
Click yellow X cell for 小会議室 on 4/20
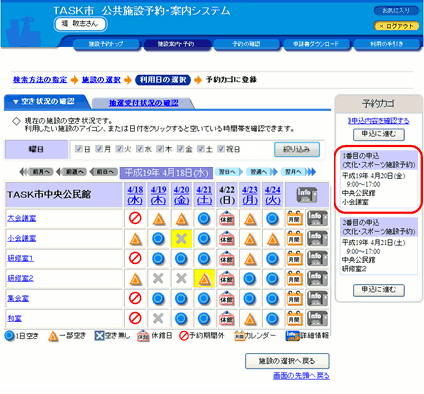pyautogui.click(x=181, y=239)
